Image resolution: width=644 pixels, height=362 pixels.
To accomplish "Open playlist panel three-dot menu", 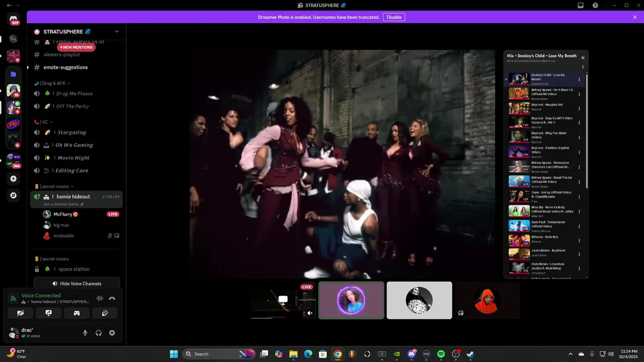I will coord(583,67).
